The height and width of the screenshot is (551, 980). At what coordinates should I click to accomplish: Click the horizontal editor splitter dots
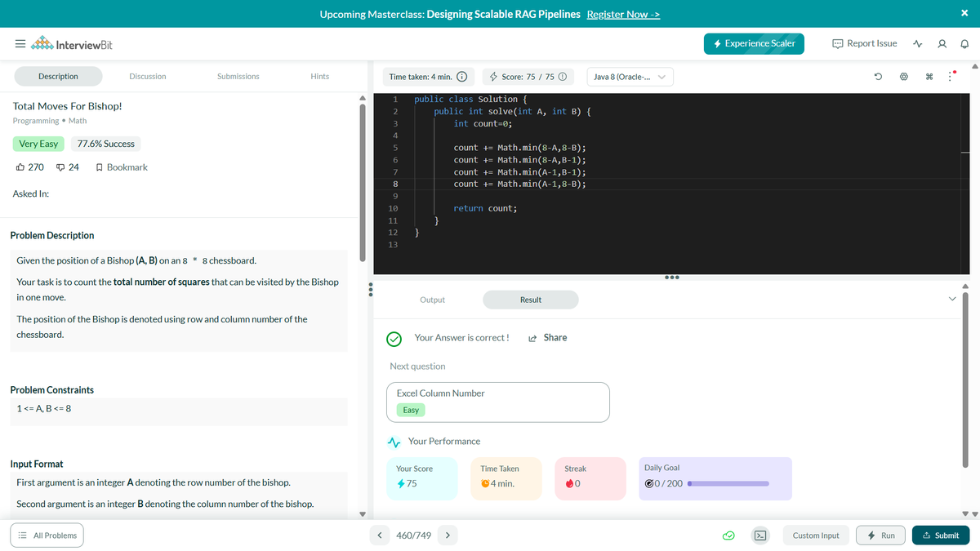pyautogui.click(x=671, y=277)
